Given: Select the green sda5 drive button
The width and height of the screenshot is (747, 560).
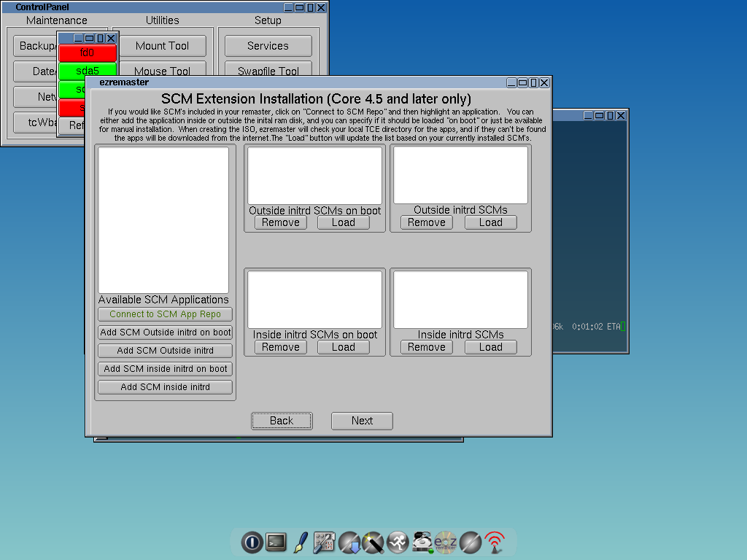Looking at the screenshot, I should click(88, 71).
